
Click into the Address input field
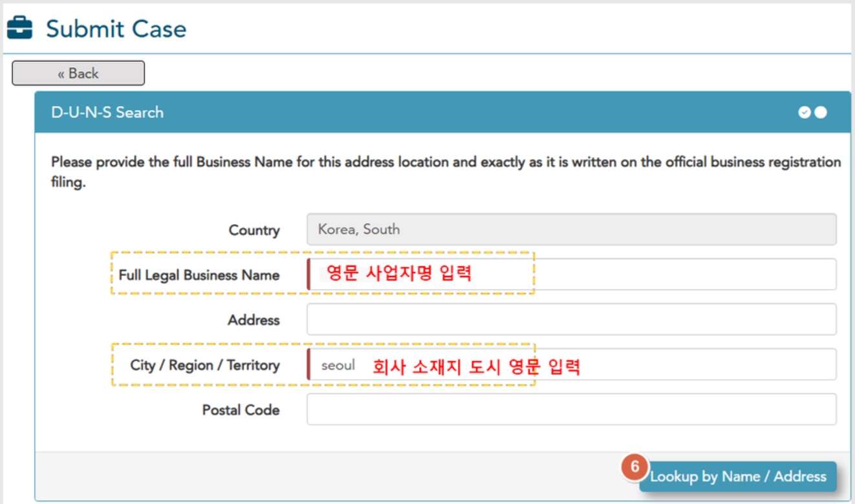pyautogui.click(x=572, y=319)
